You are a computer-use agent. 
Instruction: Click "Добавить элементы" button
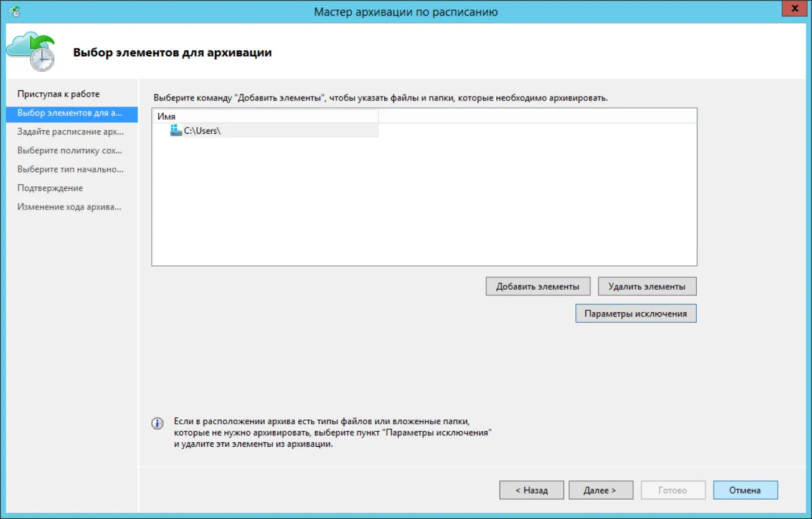537,286
